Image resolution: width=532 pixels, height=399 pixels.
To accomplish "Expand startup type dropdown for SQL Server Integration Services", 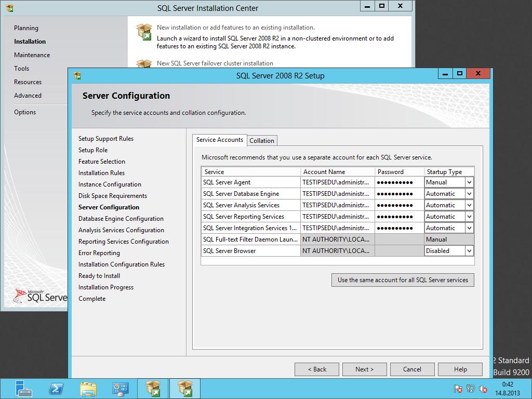I will click(x=469, y=228).
